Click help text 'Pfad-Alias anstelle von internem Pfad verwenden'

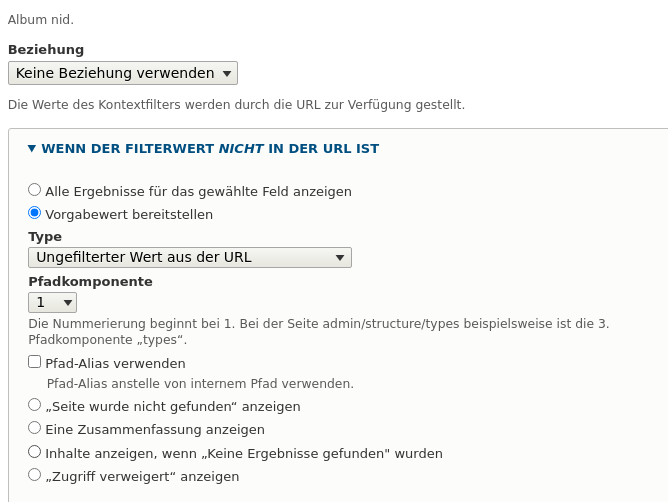coord(200,383)
